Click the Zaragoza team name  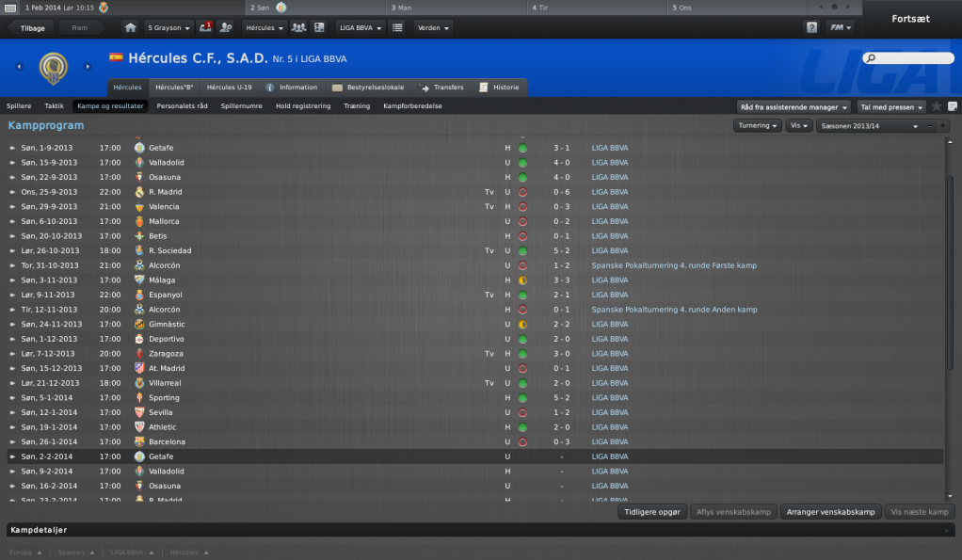[x=166, y=354]
